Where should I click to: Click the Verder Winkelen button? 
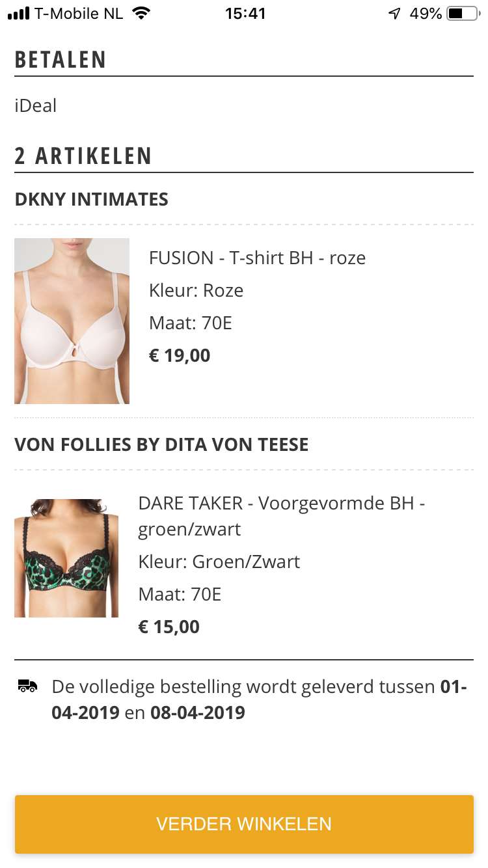(244, 824)
